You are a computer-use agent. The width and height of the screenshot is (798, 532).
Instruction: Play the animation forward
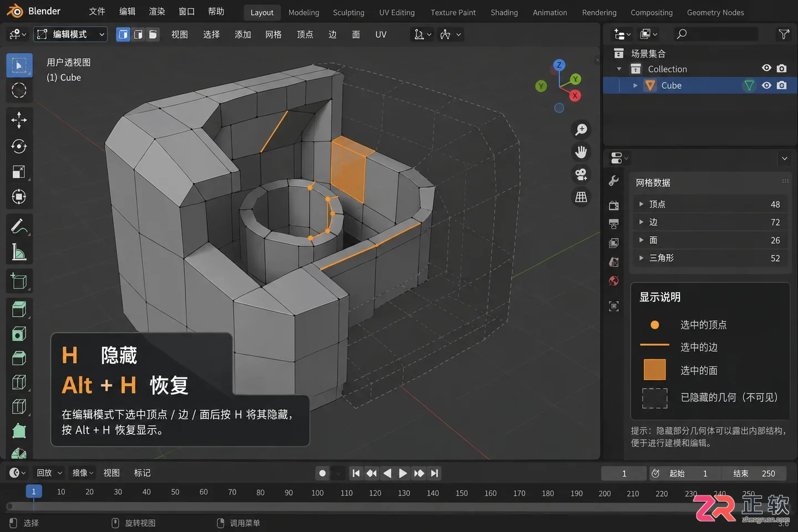[x=403, y=473]
